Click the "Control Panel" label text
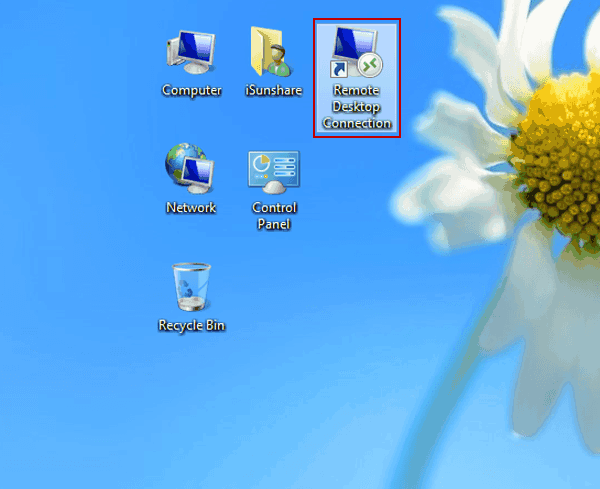The width and height of the screenshot is (600, 489). 274,216
